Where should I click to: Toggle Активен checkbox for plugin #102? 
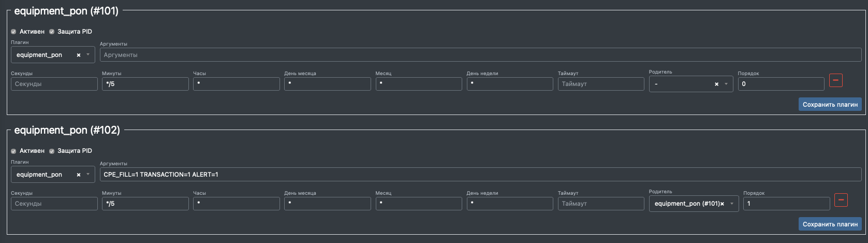click(13, 151)
